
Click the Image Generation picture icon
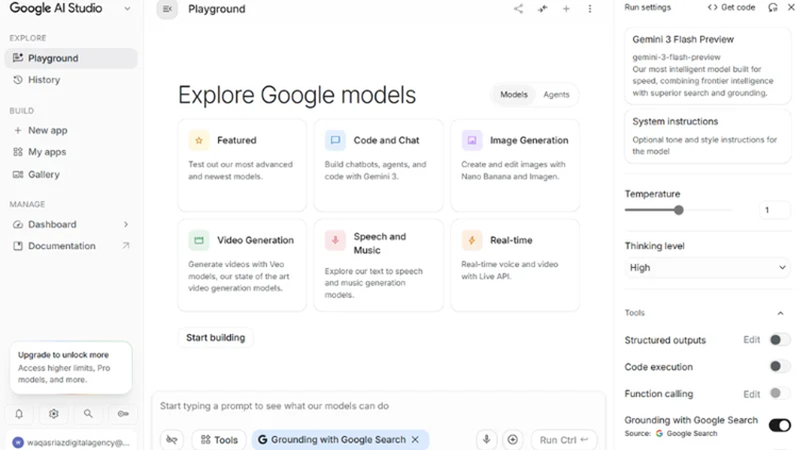click(x=472, y=140)
